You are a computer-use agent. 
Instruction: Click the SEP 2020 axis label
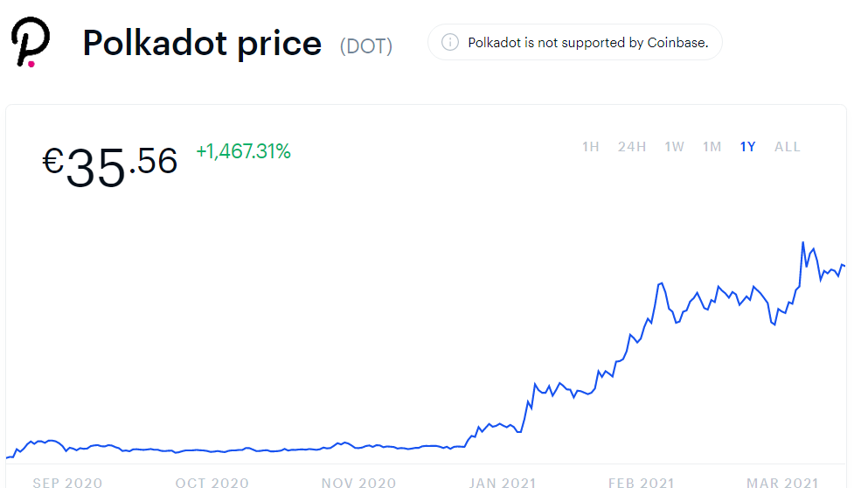click(x=67, y=482)
